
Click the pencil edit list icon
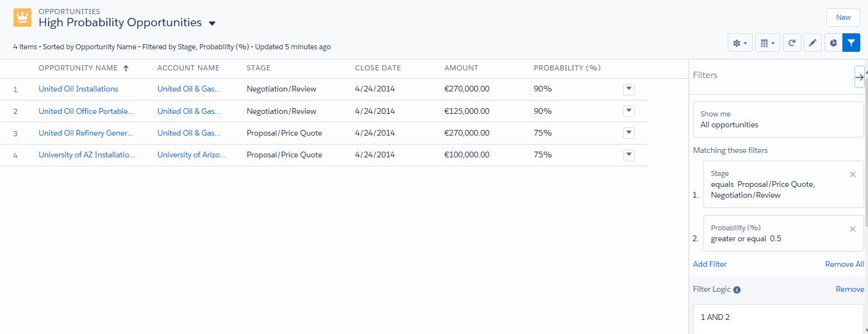click(812, 43)
